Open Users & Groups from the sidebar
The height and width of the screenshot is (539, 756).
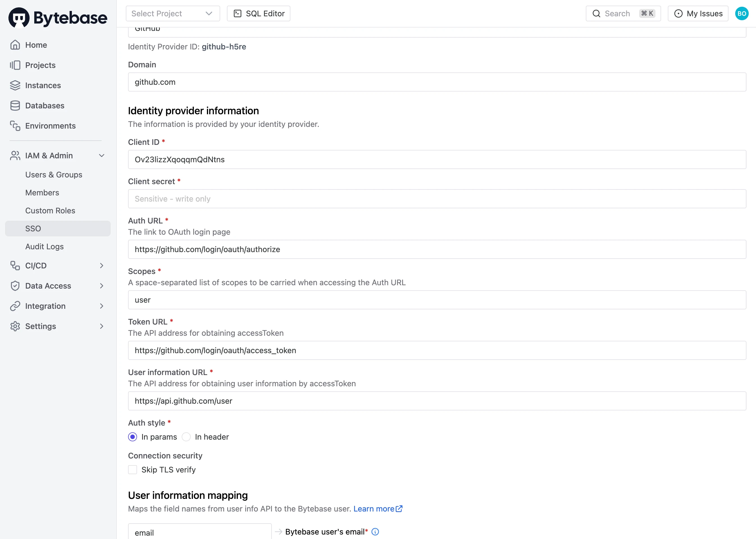tap(53, 174)
